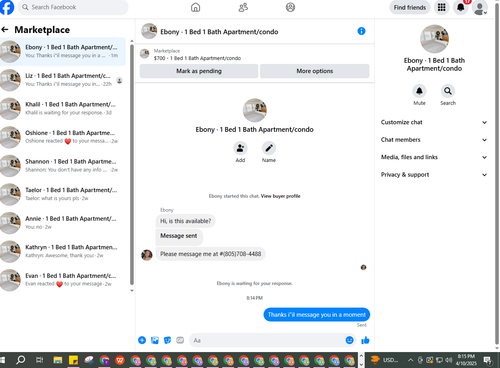
Task: Expand Customize chat section
Action: (x=434, y=122)
